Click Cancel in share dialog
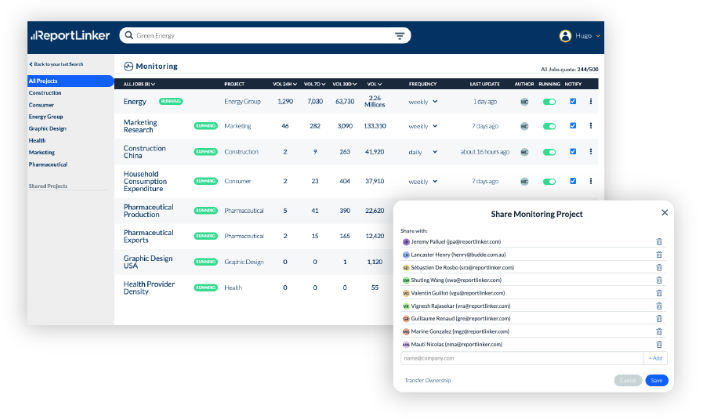This screenshot has width=716, height=419. (x=628, y=380)
